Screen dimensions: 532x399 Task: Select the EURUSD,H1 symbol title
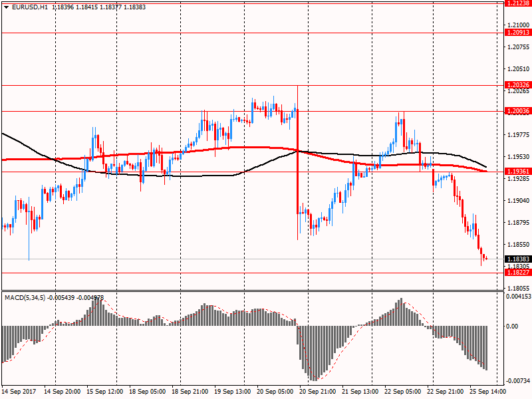pyautogui.click(x=30, y=7)
